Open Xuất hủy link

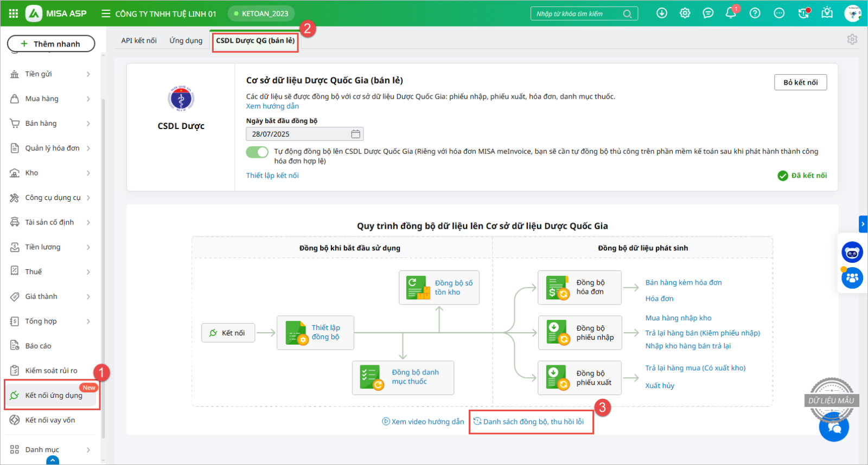(x=660, y=386)
